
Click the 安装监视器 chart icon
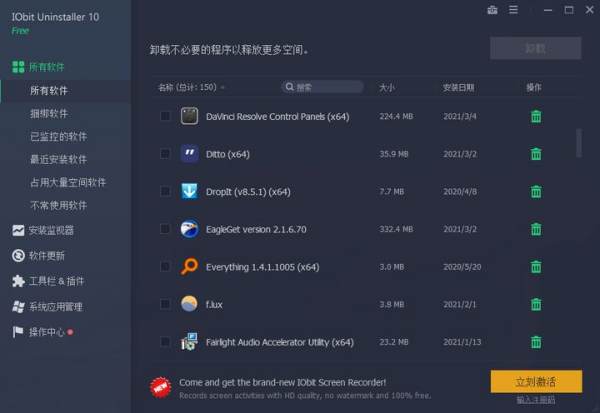(x=18, y=230)
